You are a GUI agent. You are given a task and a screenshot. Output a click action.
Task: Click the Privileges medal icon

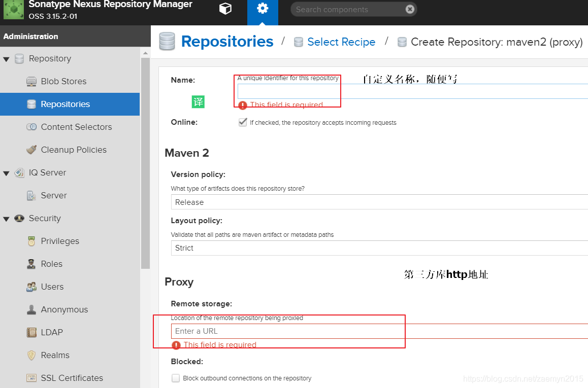tap(31, 241)
